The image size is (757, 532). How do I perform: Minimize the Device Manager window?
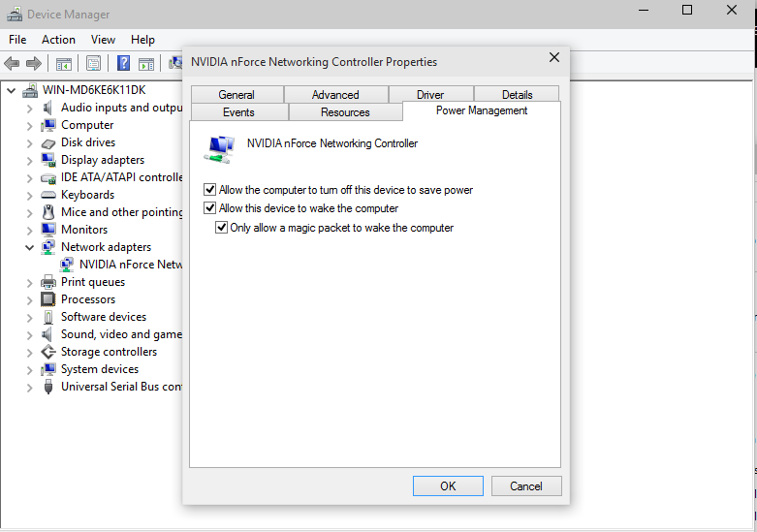click(x=644, y=10)
